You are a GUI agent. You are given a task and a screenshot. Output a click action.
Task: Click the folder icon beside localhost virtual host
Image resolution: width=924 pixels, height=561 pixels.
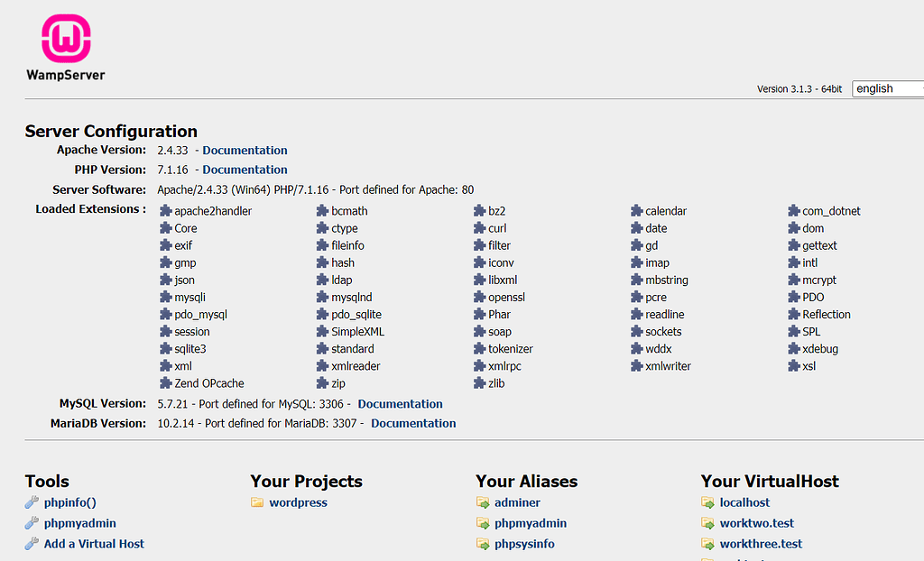(x=707, y=502)
